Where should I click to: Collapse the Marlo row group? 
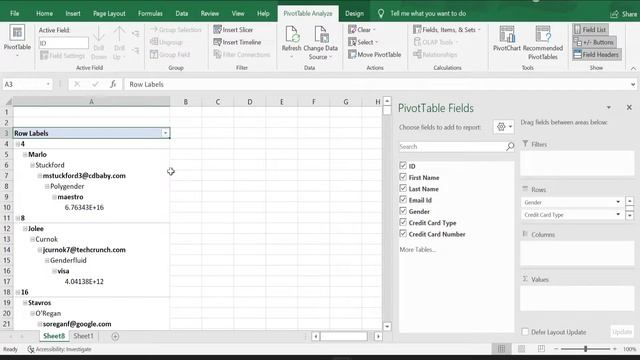(25, 154)
